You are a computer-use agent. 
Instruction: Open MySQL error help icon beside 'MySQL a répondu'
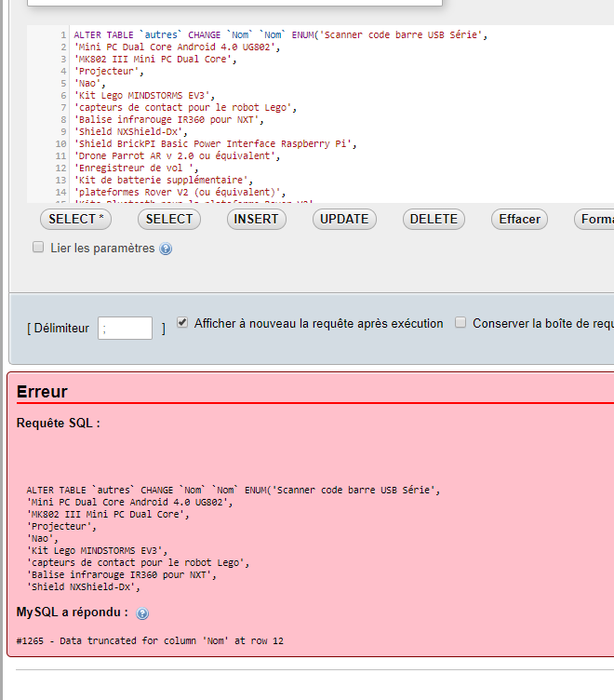coord(142,613)
